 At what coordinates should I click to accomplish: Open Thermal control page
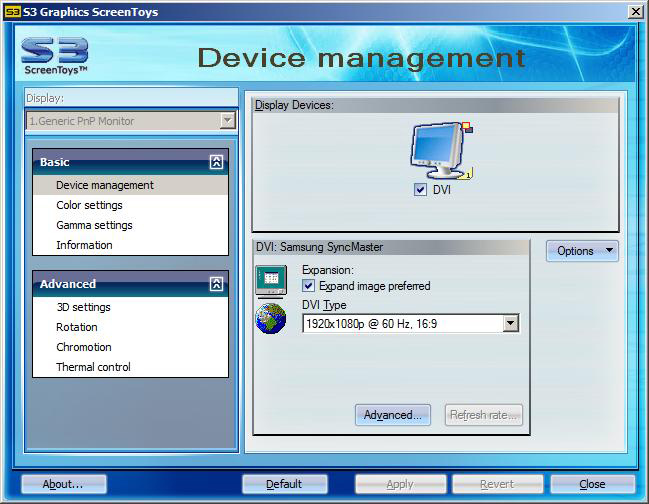point(93,367)
